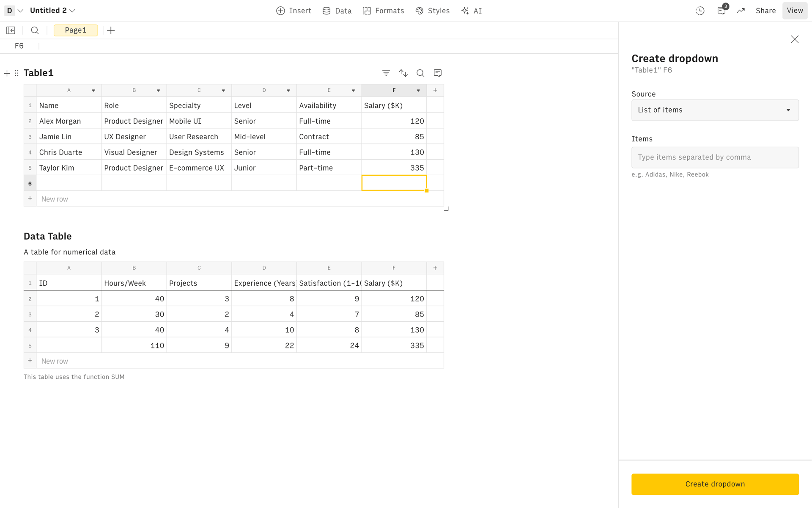Image resolution: width=812 pixels, height=508 pixels.
Task: Click plus icon of Table1 New row
Action: (x=30, y=199)
